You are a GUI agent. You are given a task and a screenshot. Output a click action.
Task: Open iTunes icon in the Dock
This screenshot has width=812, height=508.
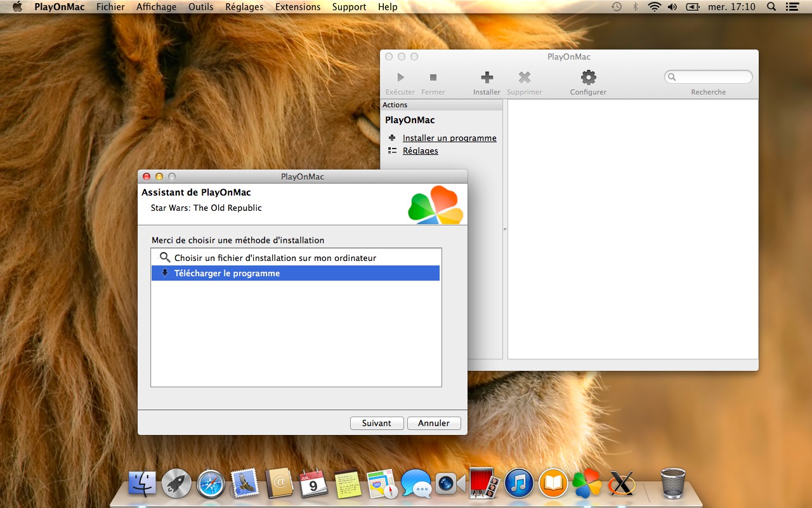coord(520,484)
